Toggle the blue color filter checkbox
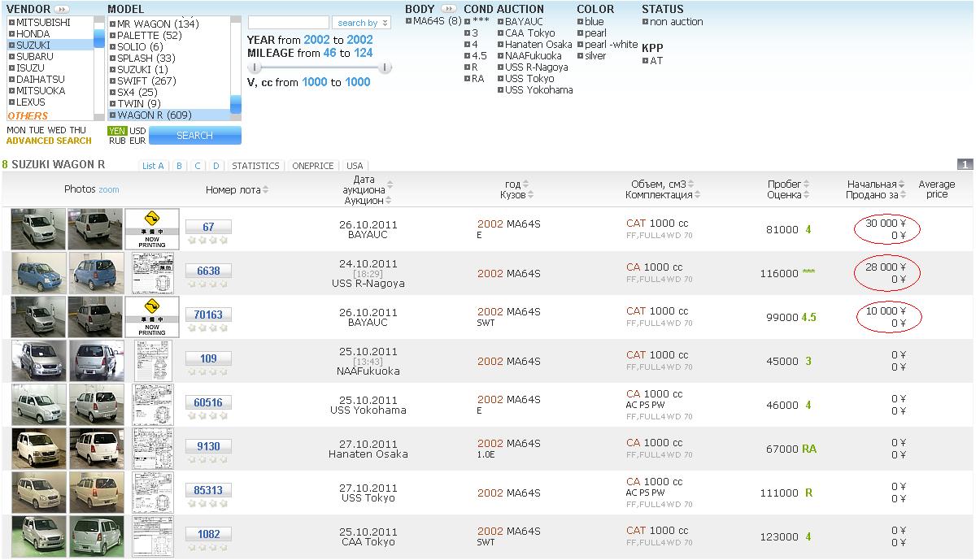This screenshot has height=560, width=980. click(581, 22)
